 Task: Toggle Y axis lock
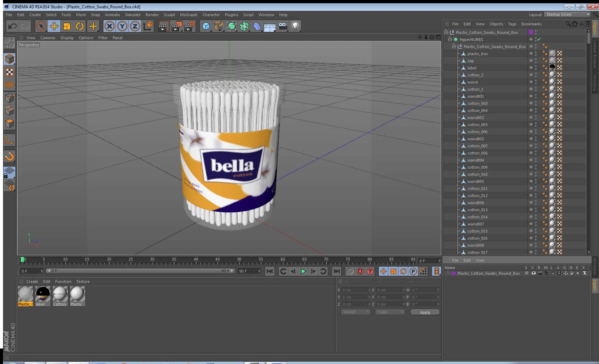coord(122,26)
